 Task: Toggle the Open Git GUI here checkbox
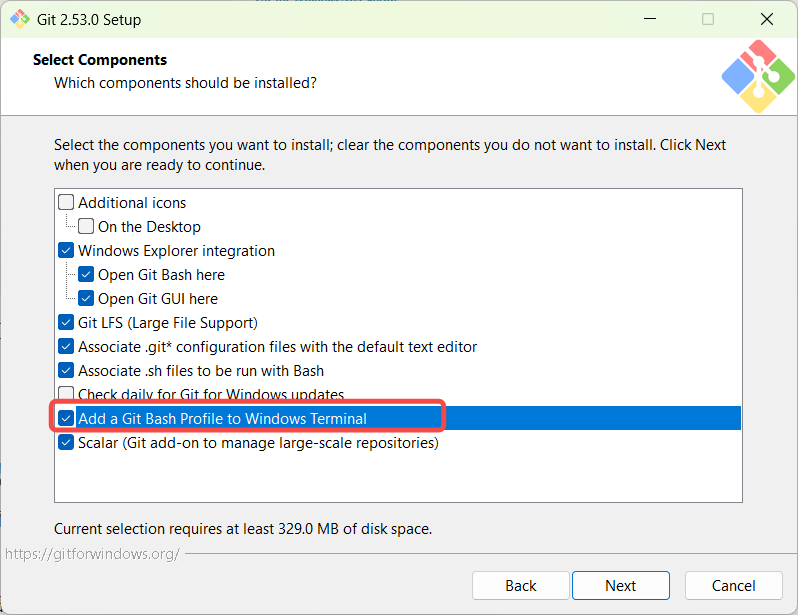pos(87,299)
